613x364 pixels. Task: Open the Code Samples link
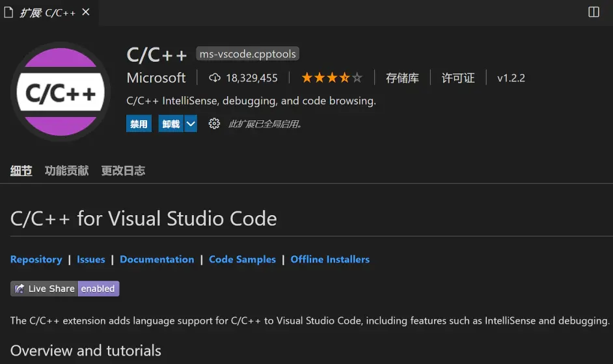[x=242, y=259]
